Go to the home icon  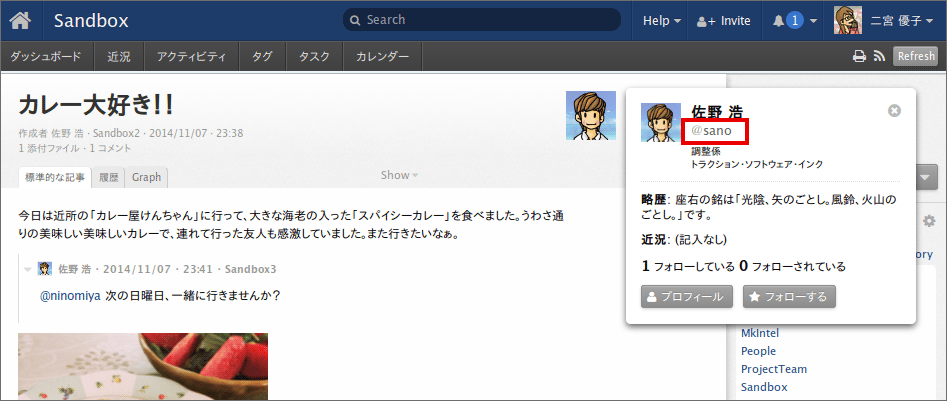click(x=21, y=21)
